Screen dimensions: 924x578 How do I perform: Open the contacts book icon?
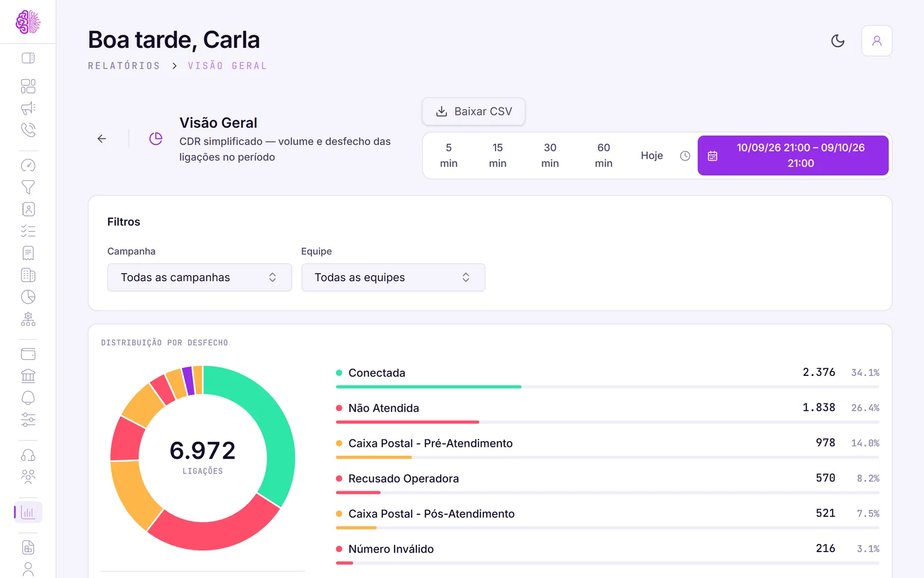point(28,209)
